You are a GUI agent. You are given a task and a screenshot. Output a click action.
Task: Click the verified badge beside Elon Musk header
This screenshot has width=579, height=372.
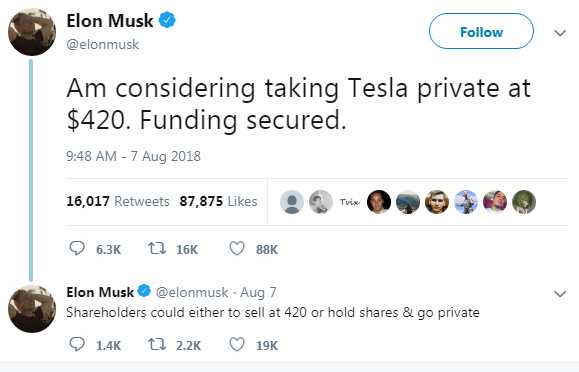click(x=167, y=20)
